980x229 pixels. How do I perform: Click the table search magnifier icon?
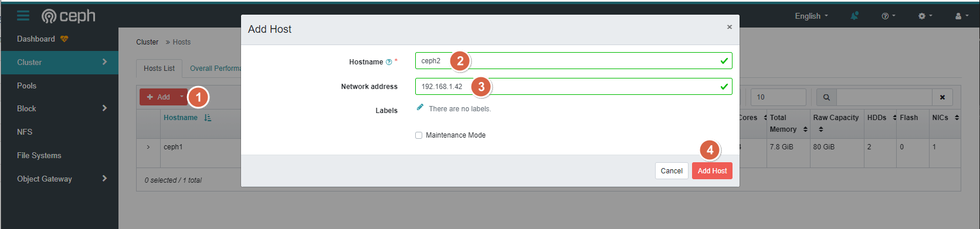pyautogui.click(x=826, y=97)
